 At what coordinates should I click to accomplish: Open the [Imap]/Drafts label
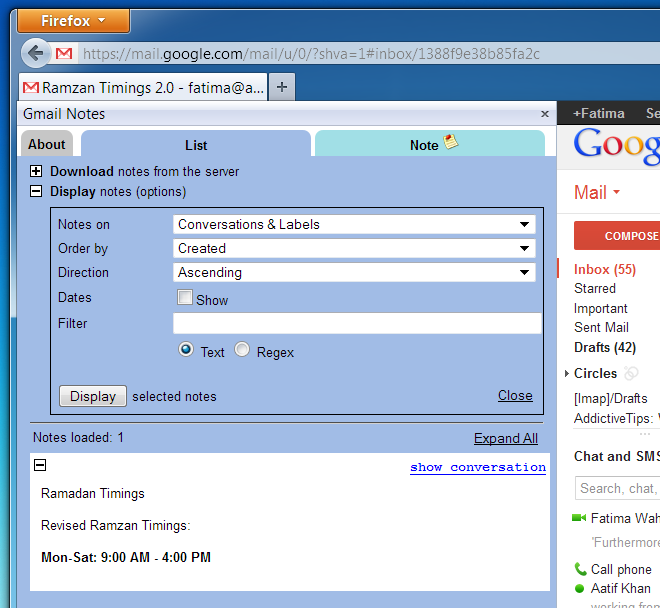611,398
